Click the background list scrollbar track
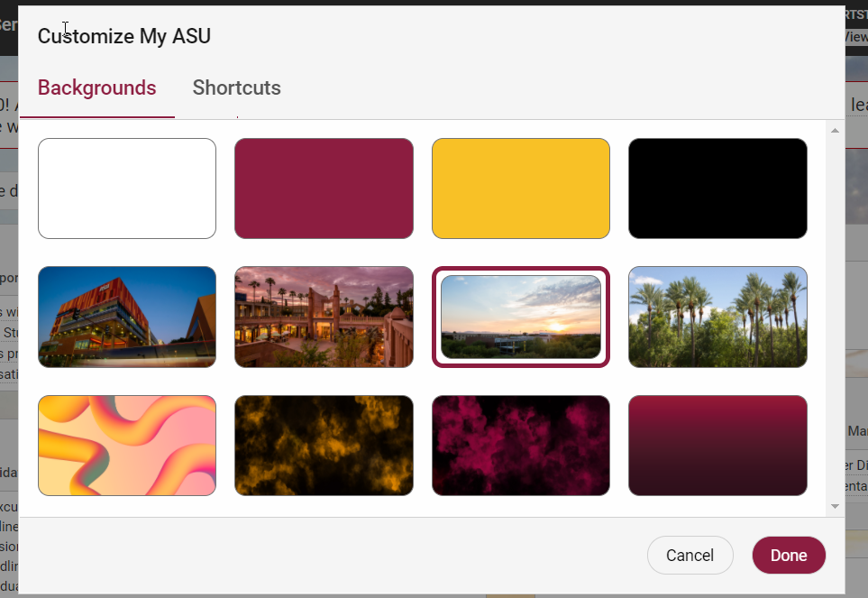Image resolution: width=868 pixels, height=598 pixels. point(835,318)
